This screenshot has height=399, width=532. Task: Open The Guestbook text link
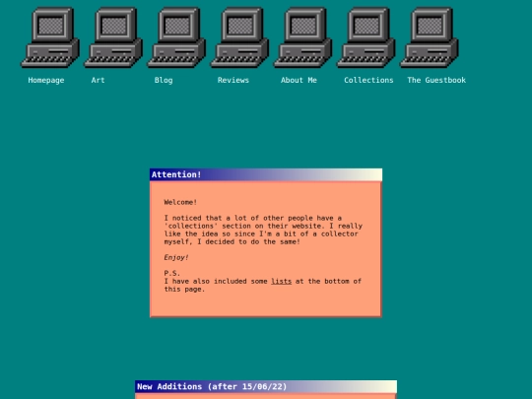436,80
